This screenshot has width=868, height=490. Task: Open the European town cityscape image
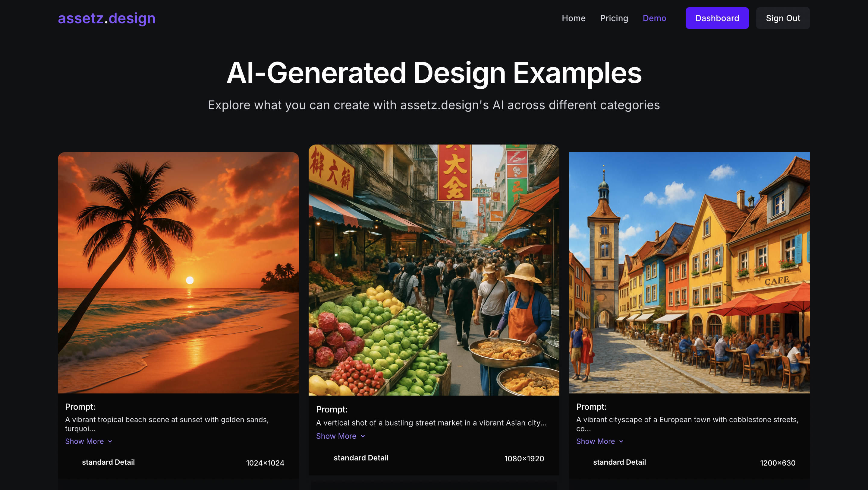[x=689, y=272]
